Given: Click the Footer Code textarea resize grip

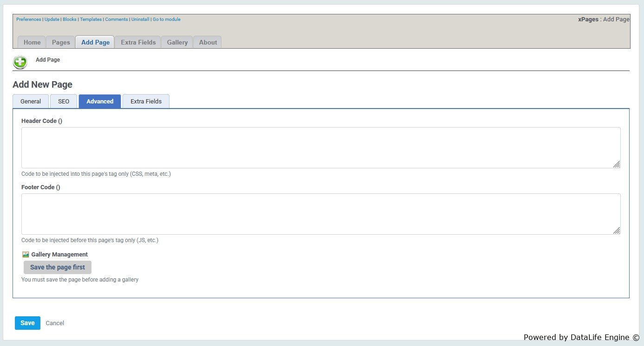Looking at the screenshot, I should tap(616, 231).
